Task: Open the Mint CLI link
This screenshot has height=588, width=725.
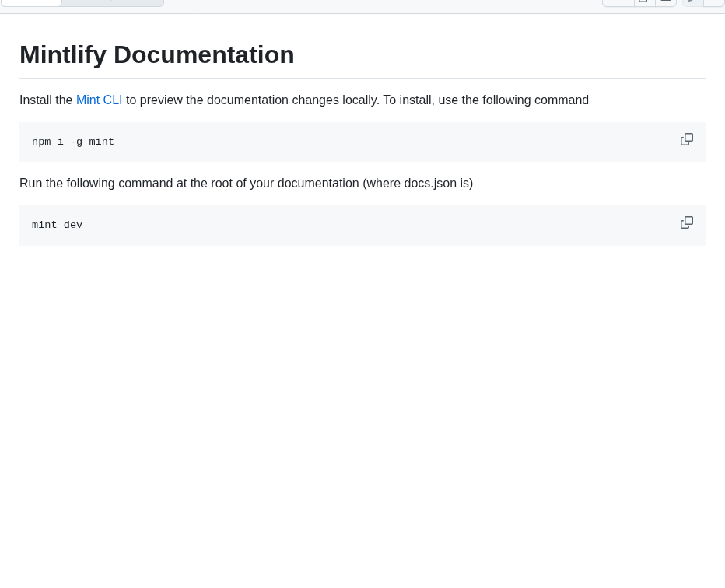Action: (x=99, y=100)
